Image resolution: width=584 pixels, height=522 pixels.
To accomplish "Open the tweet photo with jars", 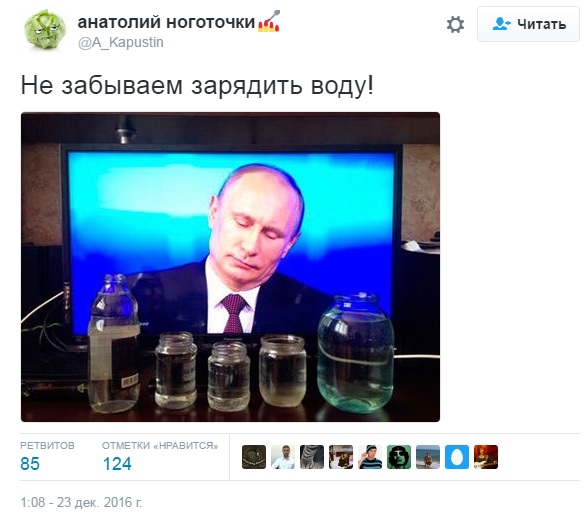I will point(230,267).
